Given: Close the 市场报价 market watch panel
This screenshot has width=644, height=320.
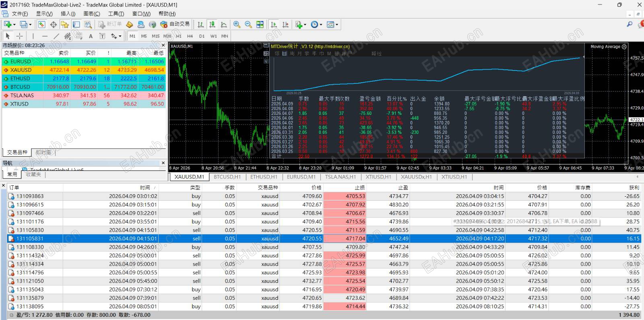Looking at the screenshot, I should (x=163, y=45).
